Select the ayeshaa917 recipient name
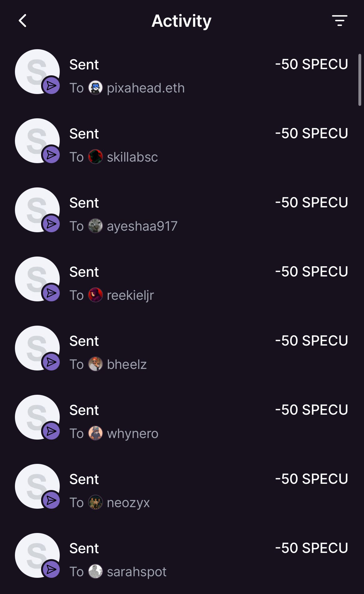The width and height of the screenshot is (364, 594). tap(142, 226)
